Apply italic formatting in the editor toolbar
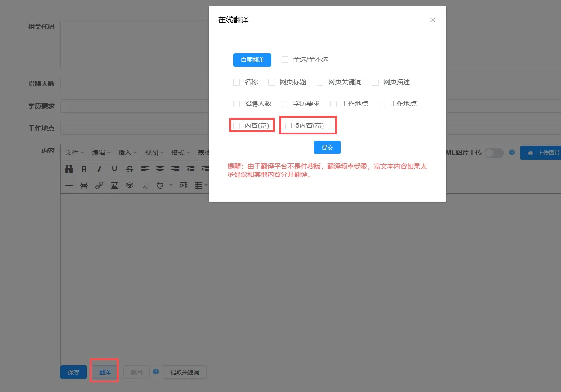Screen dimensions: 561x392 click(x=99, y=169)
